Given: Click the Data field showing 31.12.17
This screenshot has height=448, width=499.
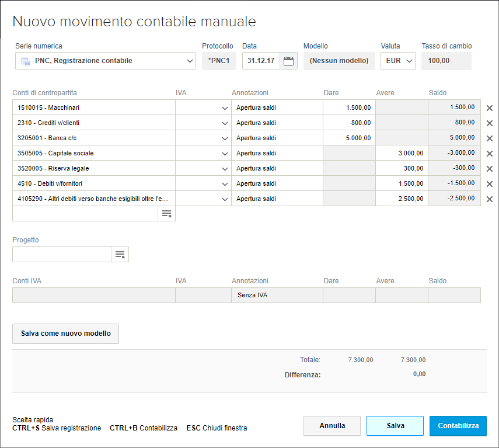Looking at the screenshot, I should pyautogui.click(x=261, y=61).
